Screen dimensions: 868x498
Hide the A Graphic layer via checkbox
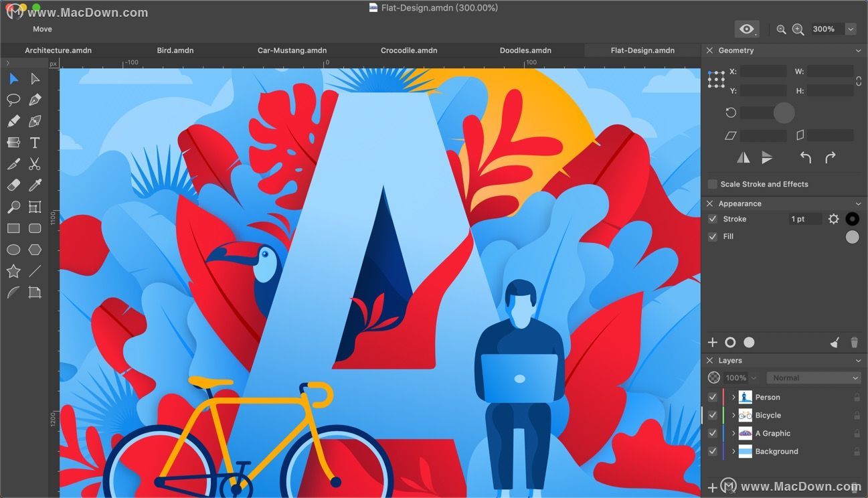tap(713, 433)
